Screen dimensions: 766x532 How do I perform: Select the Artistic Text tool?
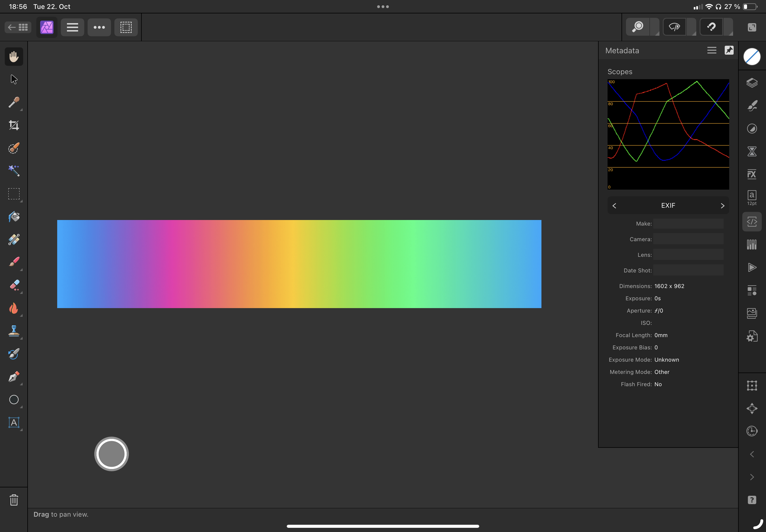(14, 423)
